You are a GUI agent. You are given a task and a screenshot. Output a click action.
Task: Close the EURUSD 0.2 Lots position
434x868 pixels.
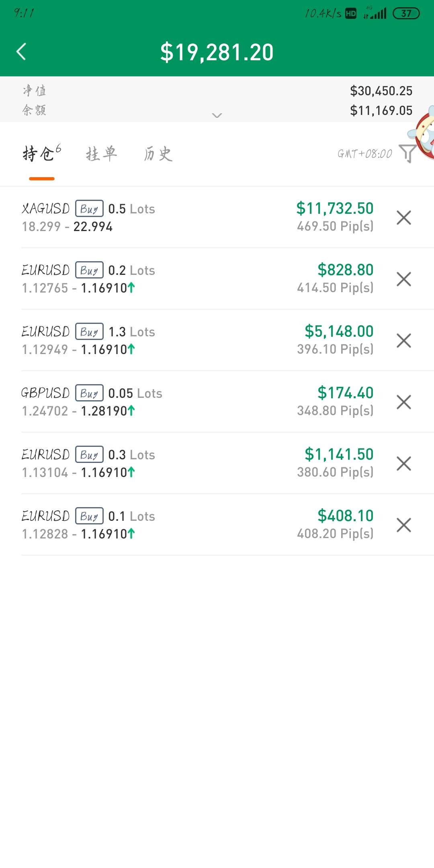click(403, 279)
